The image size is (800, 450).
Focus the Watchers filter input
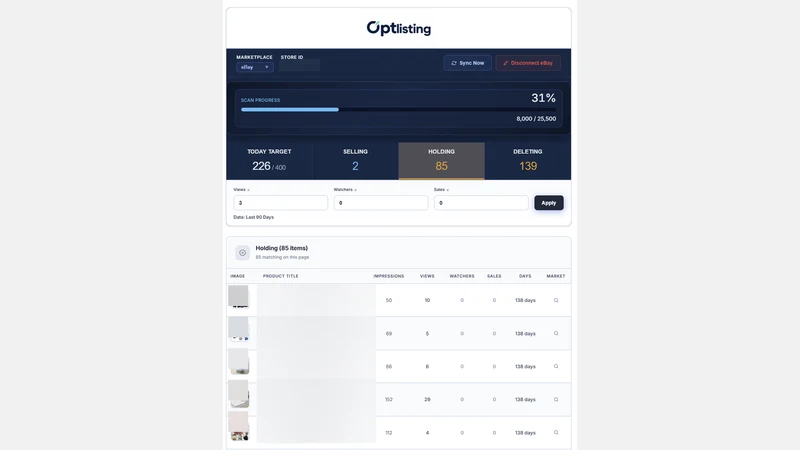pos(381,203)
